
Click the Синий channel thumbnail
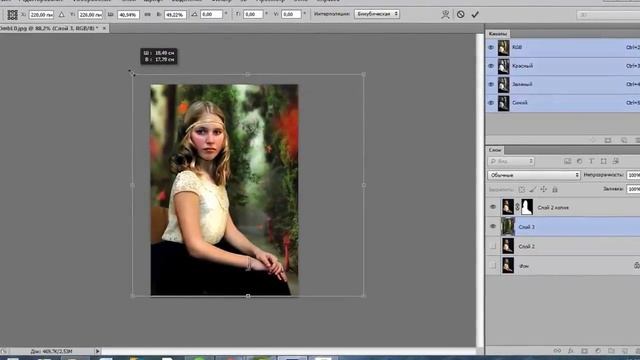504,103
